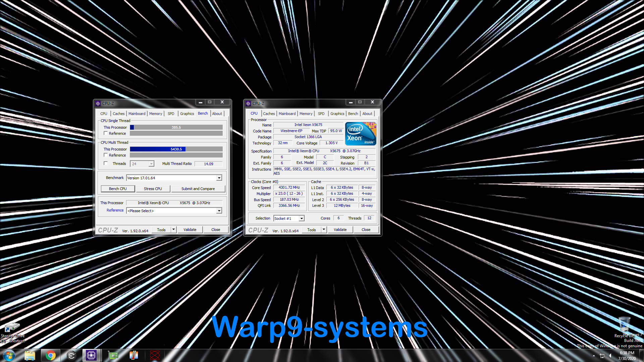
Task: Click the Code Name field Westmere-EP
Action: (x=291, y=131)
